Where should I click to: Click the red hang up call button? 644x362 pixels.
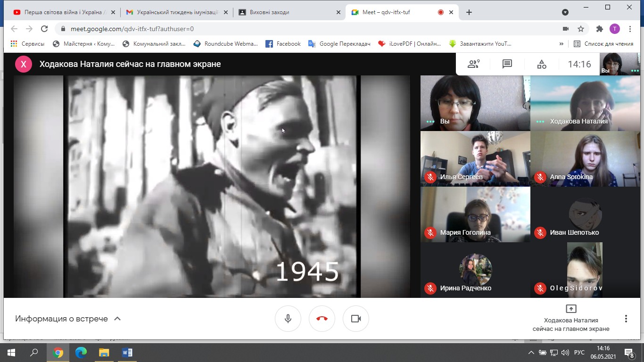coord(322,319)
